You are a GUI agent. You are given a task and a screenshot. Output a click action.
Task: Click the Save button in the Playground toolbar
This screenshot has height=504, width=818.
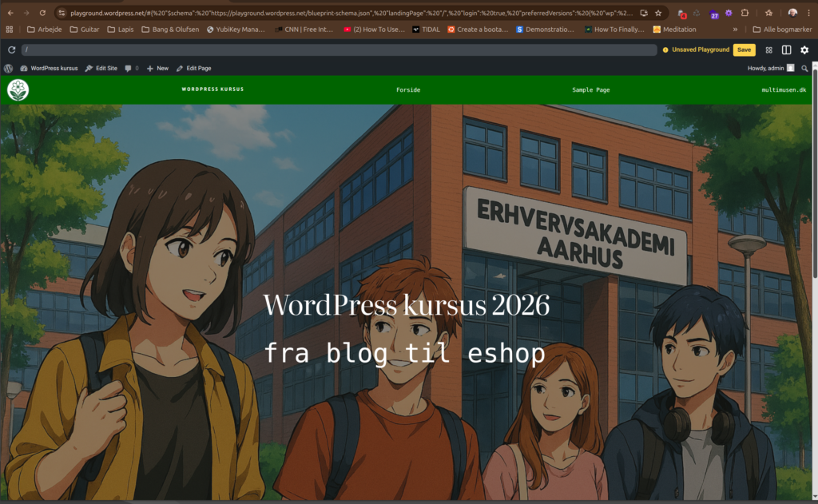pos(744,50)
